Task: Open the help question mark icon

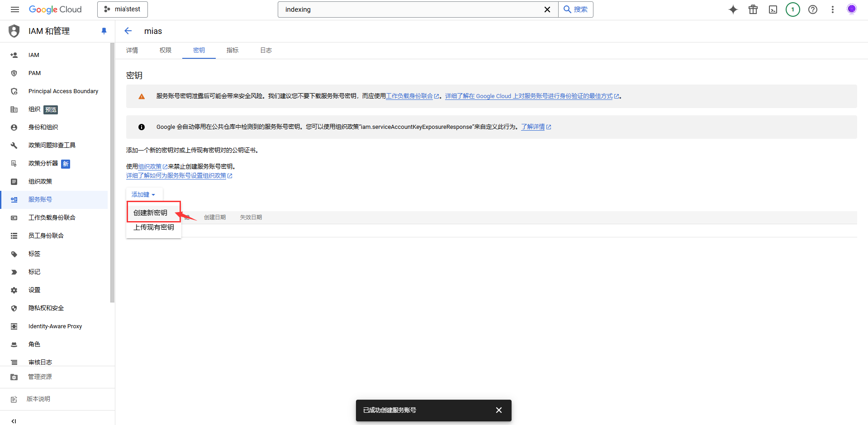Action: 813,9
